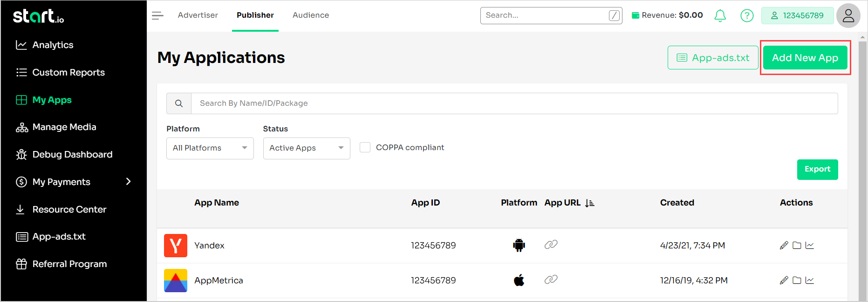Click the Search By Name/ID/Package field
The height and width of the screenshot is (302, 868).
[x=513, y=103]
